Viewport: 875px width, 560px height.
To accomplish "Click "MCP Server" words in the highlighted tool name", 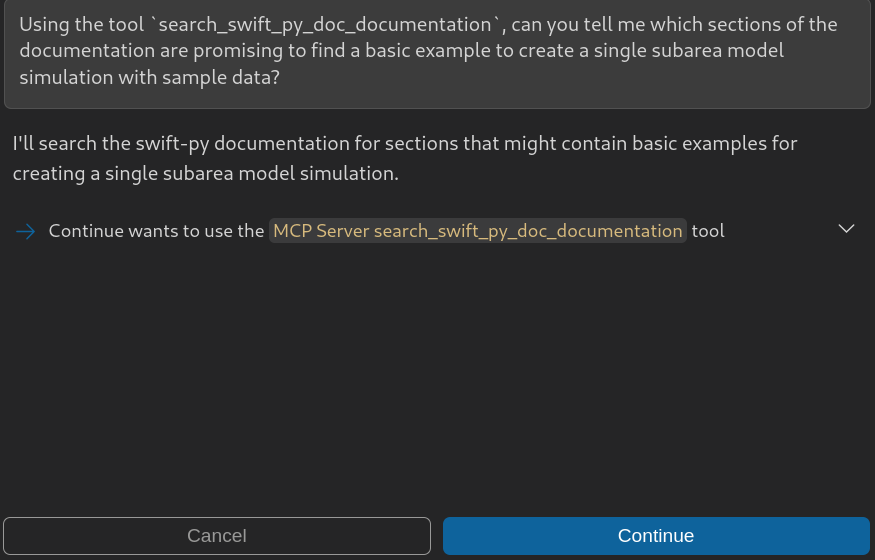I will click(x=320, y=231).
